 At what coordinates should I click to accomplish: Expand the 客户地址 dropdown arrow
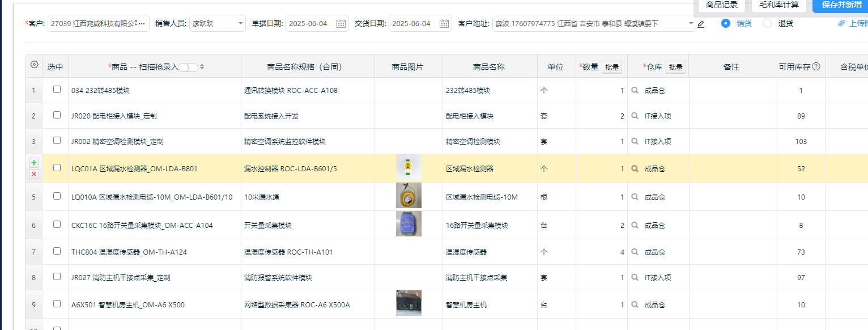(x=691, y=24)
